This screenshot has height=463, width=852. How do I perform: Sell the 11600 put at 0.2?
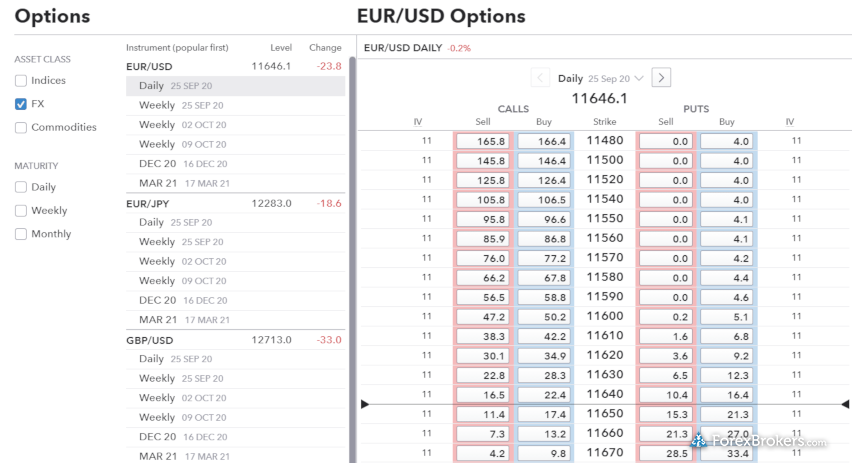pos(666,317)
